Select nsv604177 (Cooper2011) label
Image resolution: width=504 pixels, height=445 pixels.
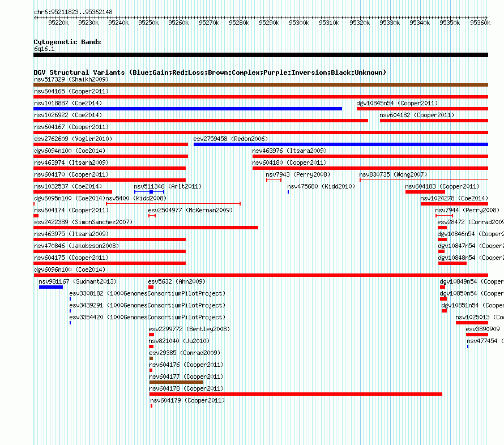pos(186,376)
